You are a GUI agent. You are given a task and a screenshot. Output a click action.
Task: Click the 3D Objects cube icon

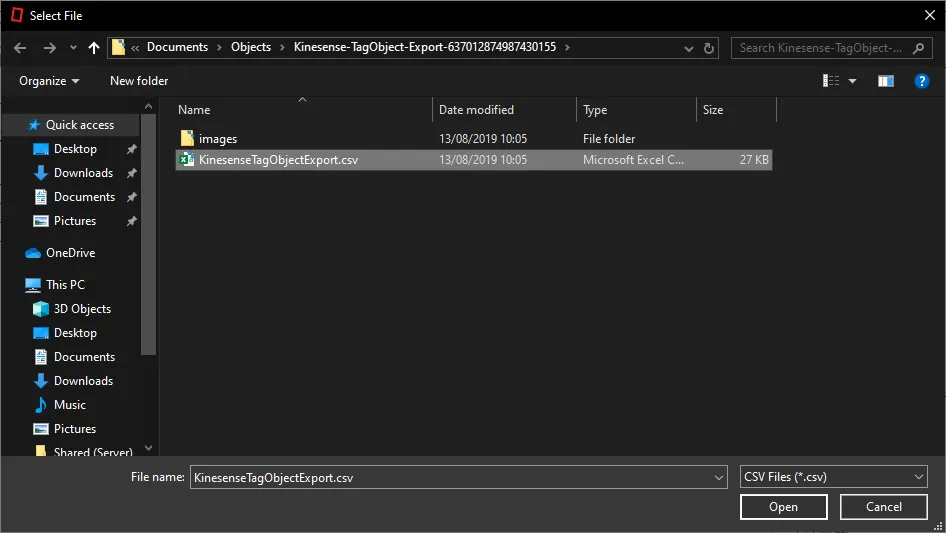pyautogui.click(x=41, y=309)
